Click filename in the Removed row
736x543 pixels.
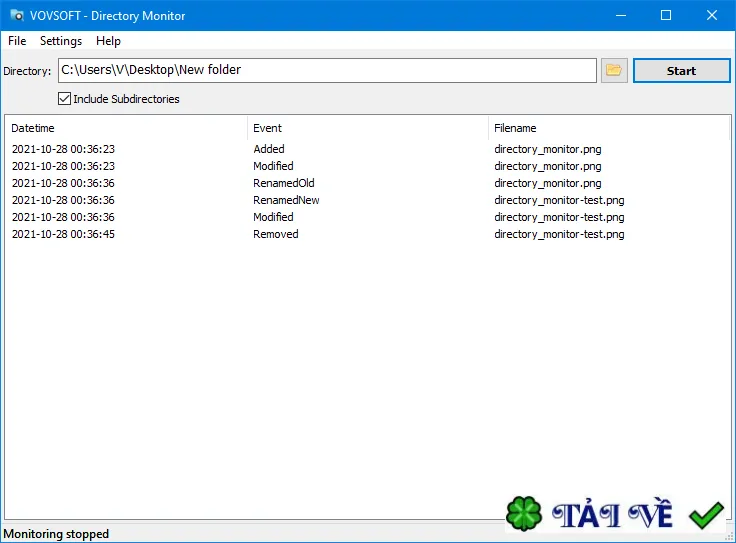click(x=559, y=234)
